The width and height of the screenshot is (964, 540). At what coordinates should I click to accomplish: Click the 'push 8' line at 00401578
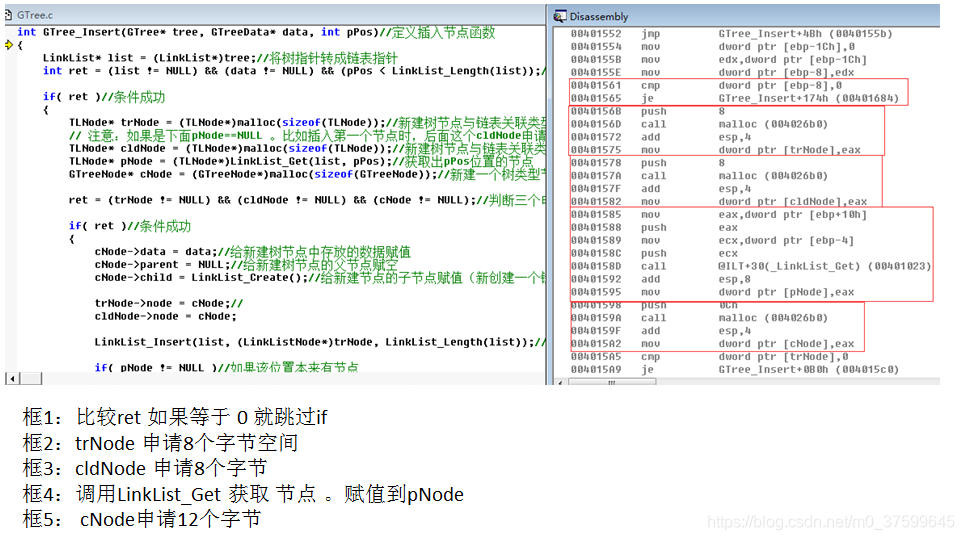648,163
